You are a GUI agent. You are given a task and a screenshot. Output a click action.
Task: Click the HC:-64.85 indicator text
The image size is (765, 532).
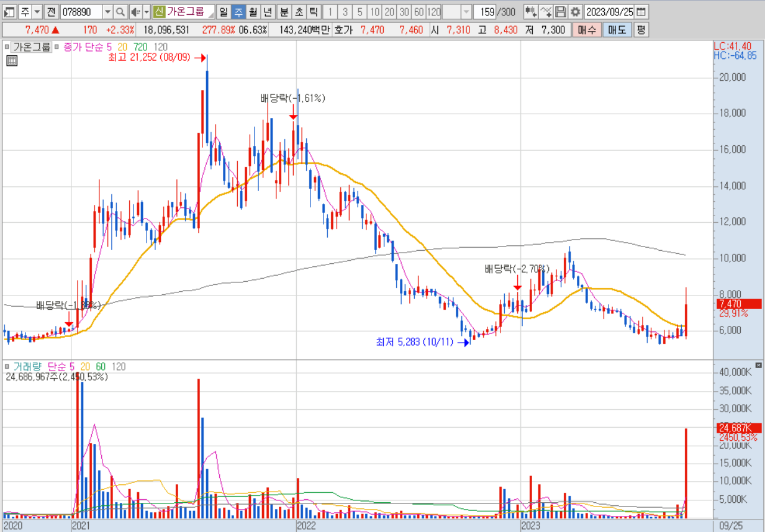coord(735,56)
